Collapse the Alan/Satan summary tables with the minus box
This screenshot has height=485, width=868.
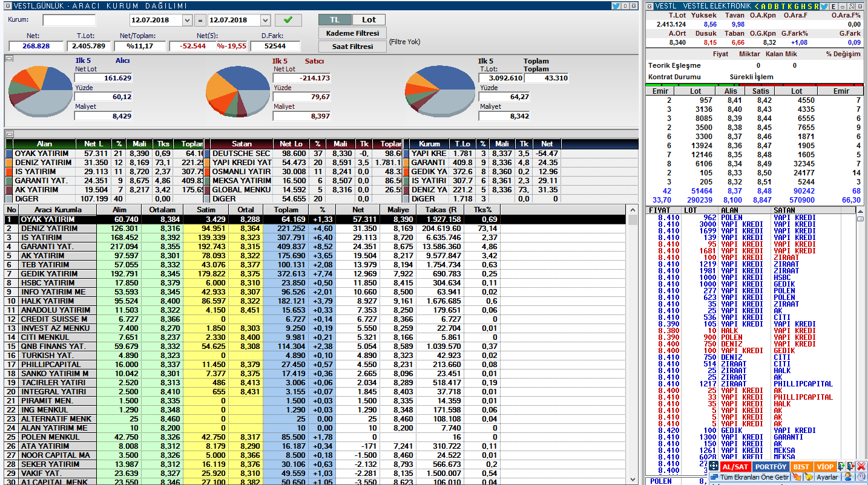point(9,134)
